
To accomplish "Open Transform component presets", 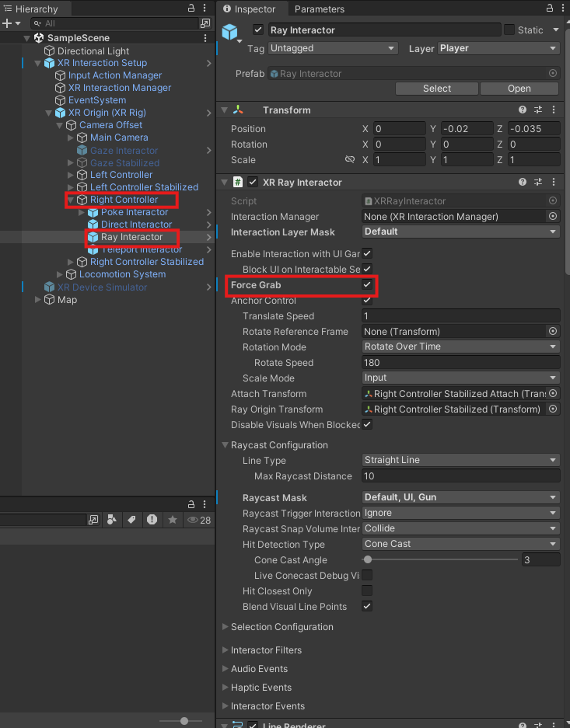I will [x=538, y=110].
